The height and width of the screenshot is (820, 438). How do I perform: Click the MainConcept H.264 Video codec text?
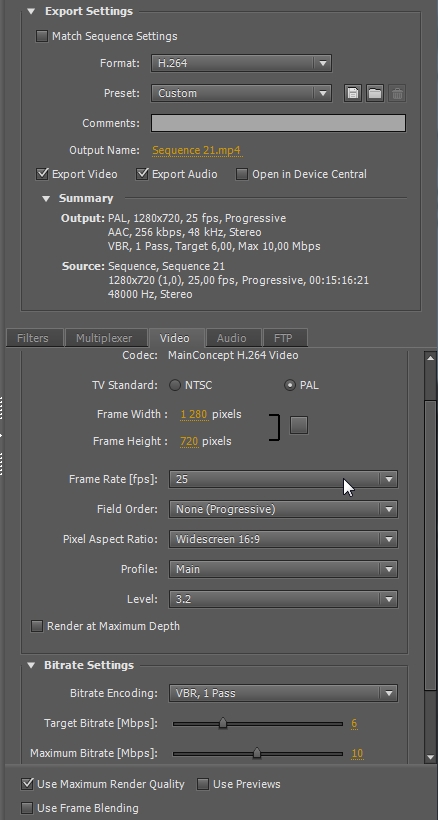[233, 355]
